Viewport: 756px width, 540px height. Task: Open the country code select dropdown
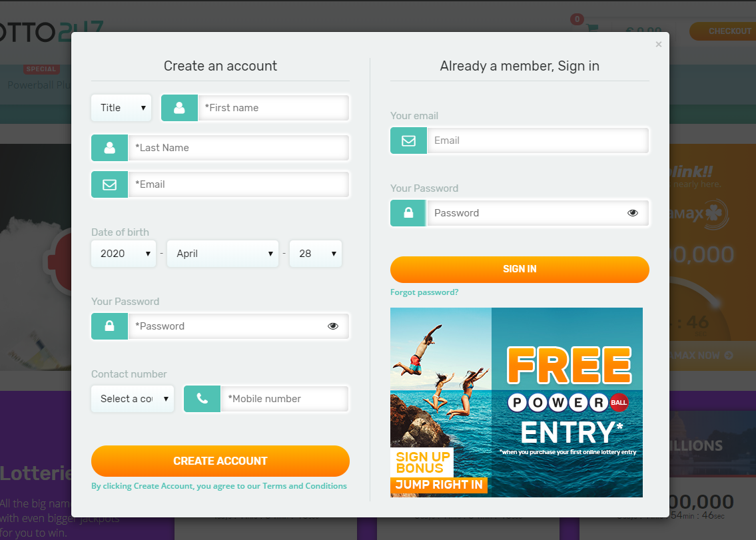point(132,399)
